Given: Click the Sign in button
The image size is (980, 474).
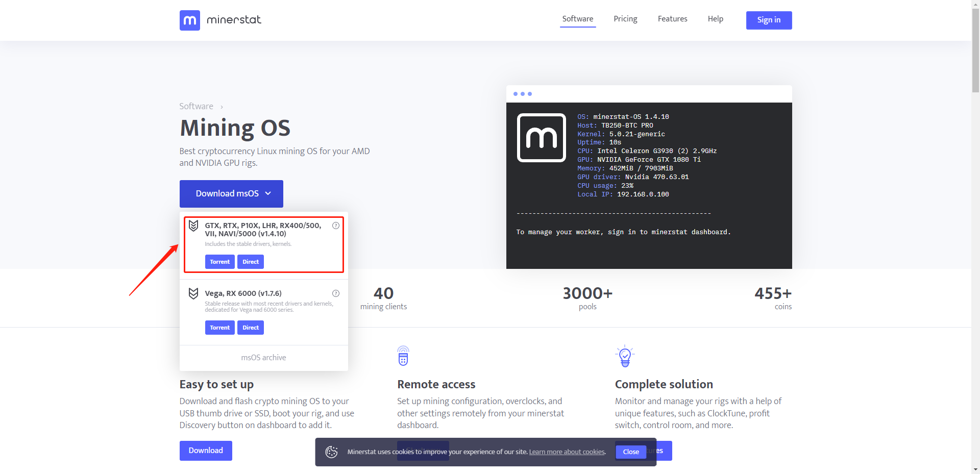Looking at the screenshot, I should (769, 20).
